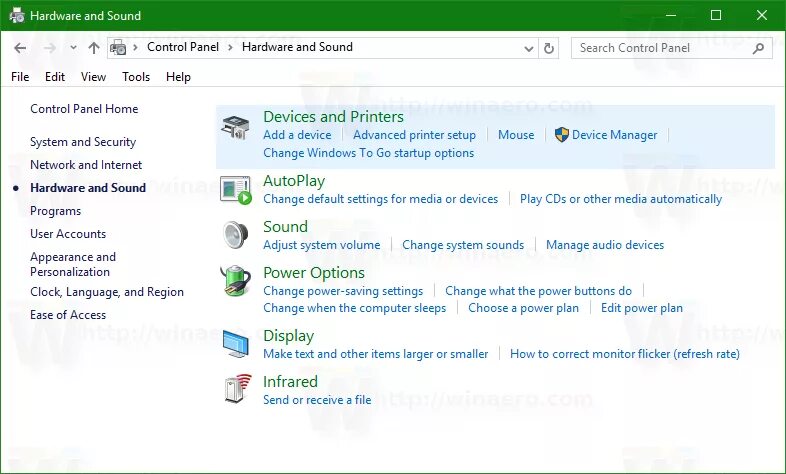
Task: Click the window title bar icon
Action: (x=17, y=15)
